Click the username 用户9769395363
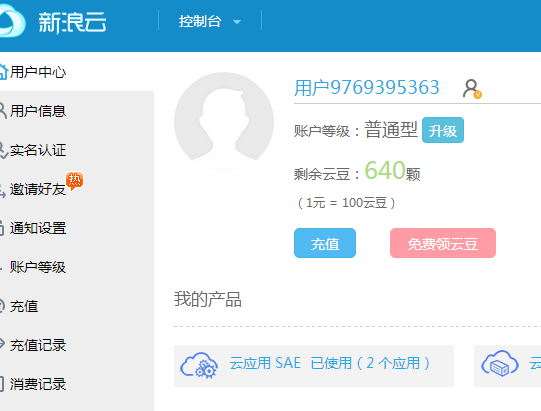Screen dimensions: 541x411 pyautogui.click(x=367, y=87)
